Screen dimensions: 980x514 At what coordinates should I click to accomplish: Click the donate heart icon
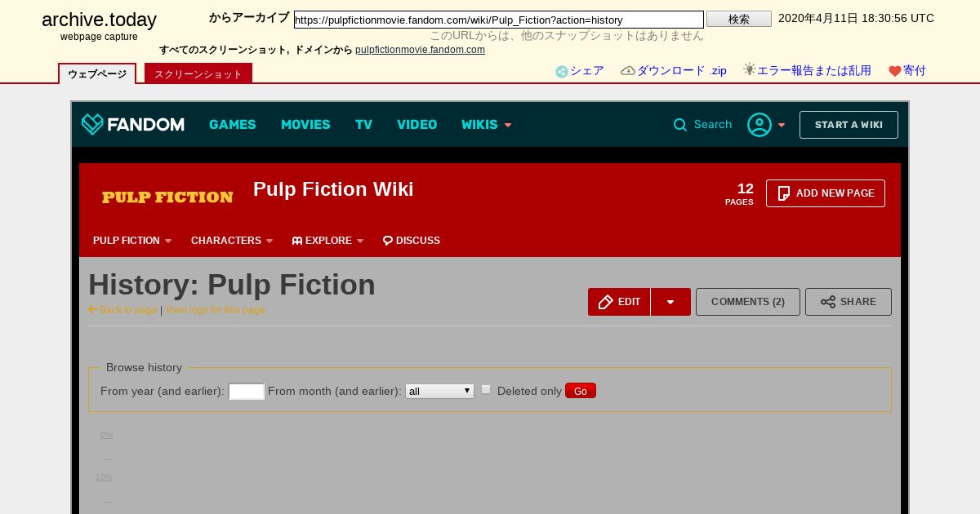[x=895, y=72]
